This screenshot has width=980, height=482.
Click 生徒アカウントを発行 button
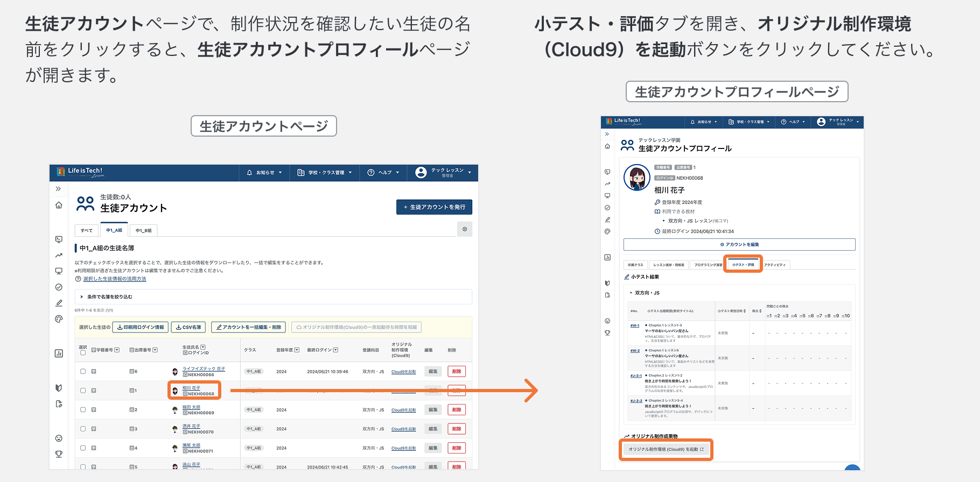pos(434,207)
